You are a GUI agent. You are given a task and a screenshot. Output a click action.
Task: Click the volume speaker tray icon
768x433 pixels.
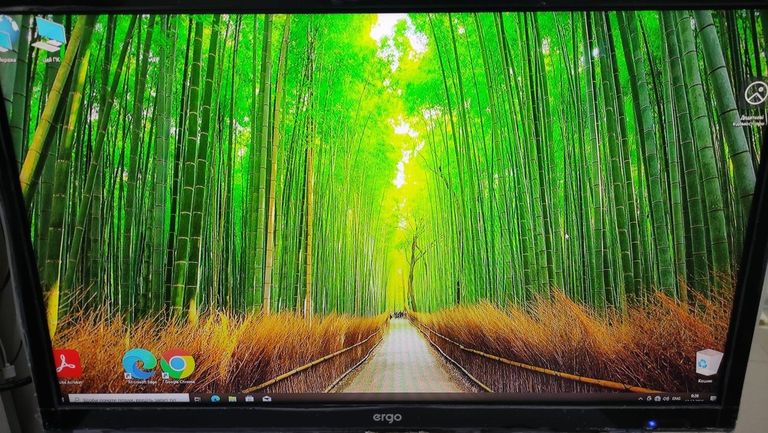[x=666, y=398]
